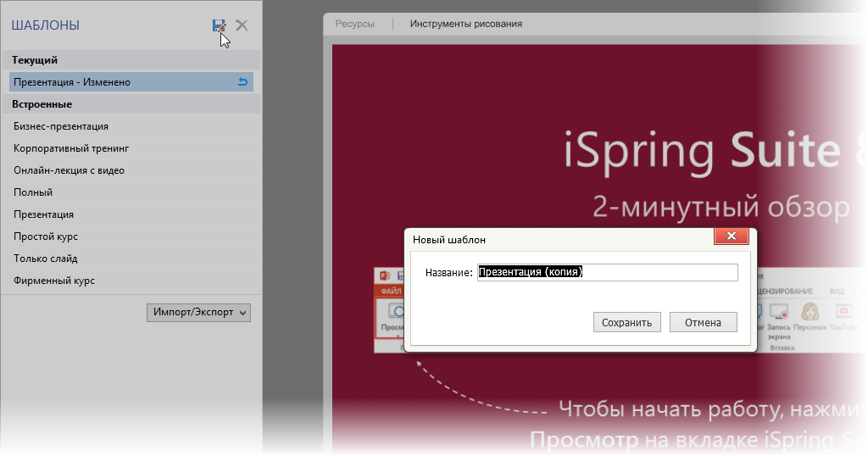Viewport: 868px width, 456px height.
Task: Click the Название input field
Action: (x=607, y=272)
